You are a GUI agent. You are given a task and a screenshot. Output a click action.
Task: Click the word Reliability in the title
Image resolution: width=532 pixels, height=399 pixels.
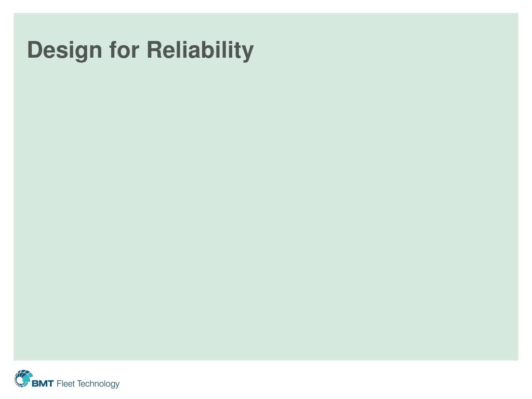(200, 50)
